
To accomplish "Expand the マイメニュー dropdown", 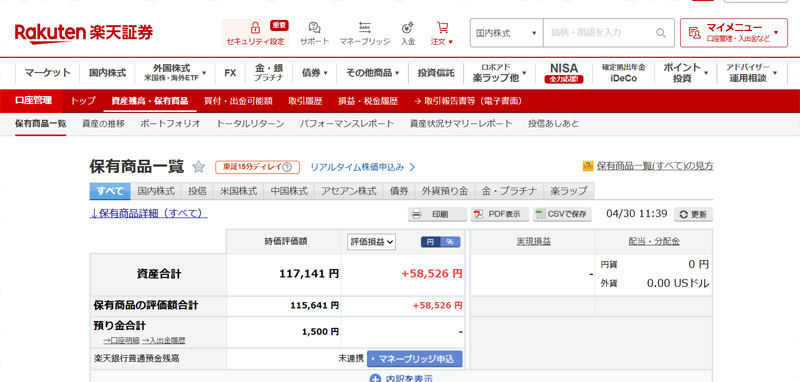I will click(734, 33).
